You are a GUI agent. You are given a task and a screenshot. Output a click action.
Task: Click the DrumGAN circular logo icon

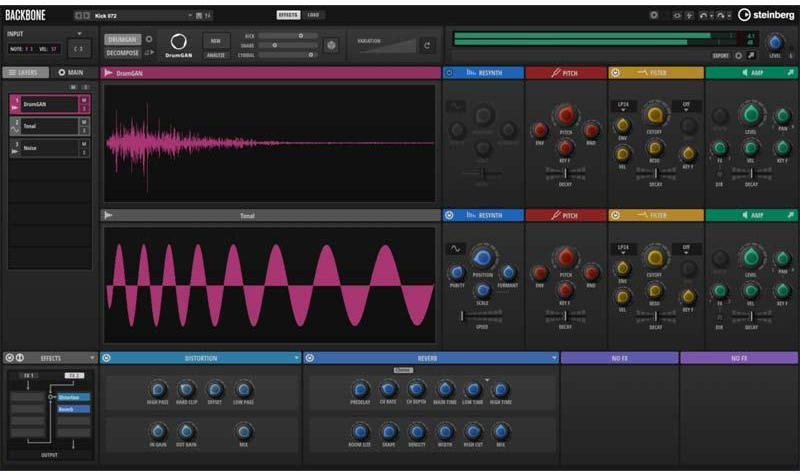coord(178,41)
